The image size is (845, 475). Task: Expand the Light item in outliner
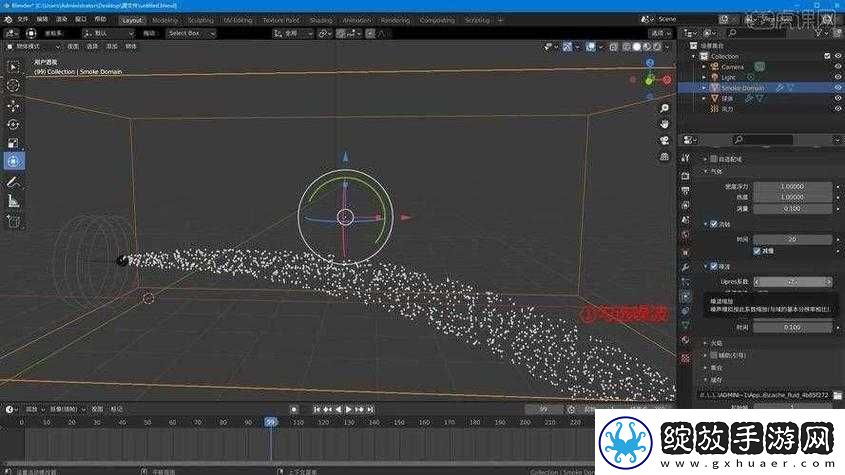click(704, 77)
